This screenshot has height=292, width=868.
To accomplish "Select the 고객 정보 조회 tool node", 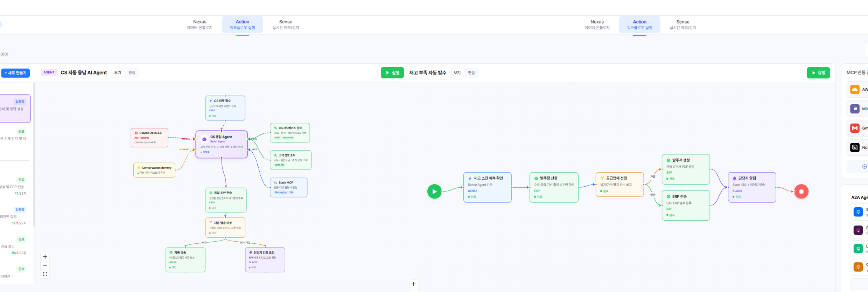I will [x=290, y=160].
